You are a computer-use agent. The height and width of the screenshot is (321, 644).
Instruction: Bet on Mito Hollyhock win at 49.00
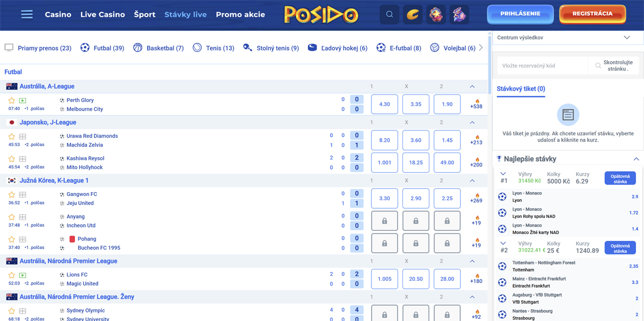pos(447,163)
